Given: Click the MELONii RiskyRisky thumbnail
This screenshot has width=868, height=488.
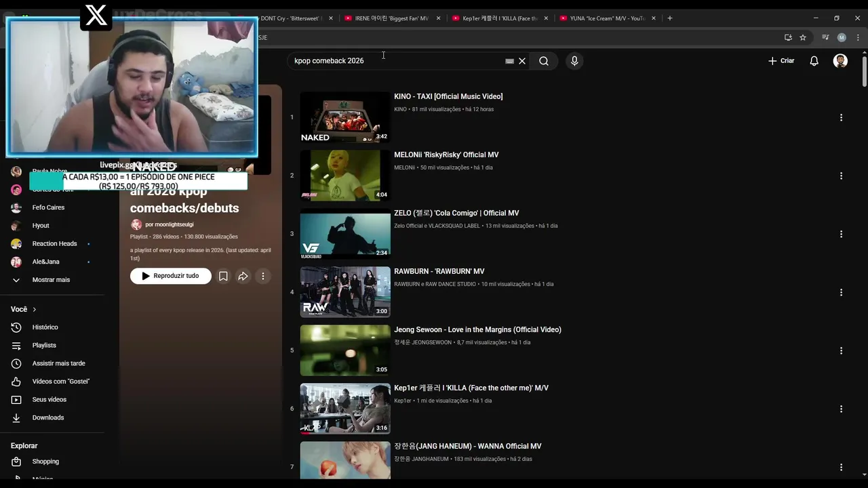Looking at the screenshot, I should point(345,176).
